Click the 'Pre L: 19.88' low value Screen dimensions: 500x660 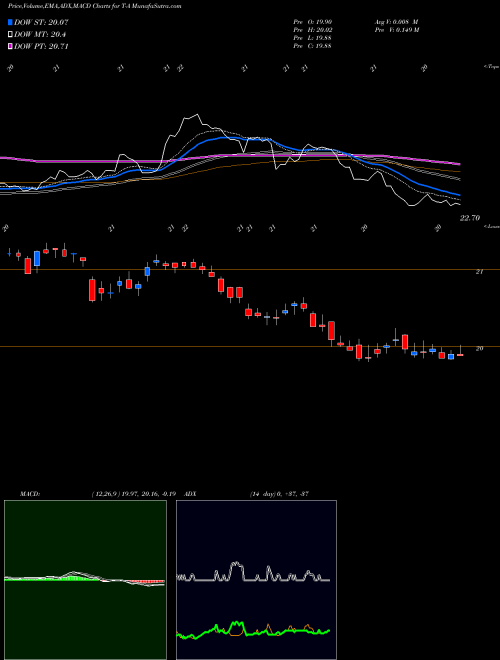[312, 38]
